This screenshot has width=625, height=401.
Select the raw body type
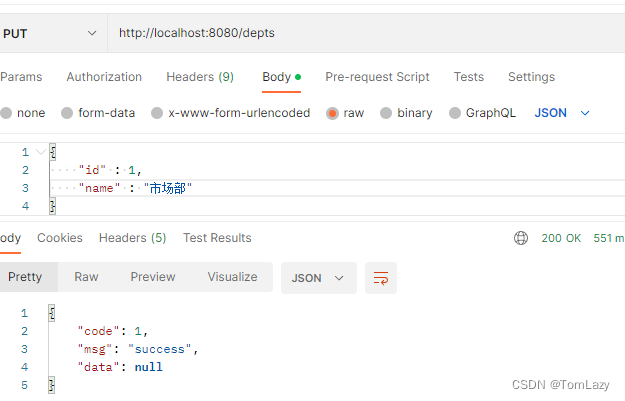(x=333, y=113)
